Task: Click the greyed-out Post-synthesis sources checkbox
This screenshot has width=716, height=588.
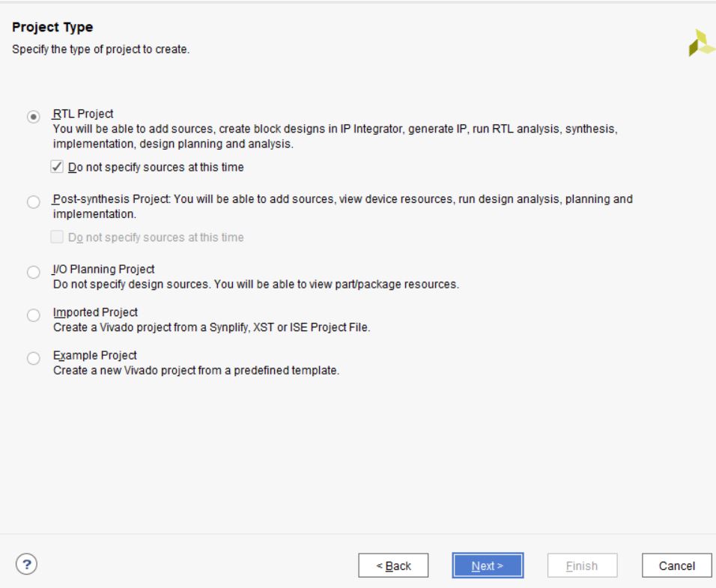Action: (x=57, y=237)
